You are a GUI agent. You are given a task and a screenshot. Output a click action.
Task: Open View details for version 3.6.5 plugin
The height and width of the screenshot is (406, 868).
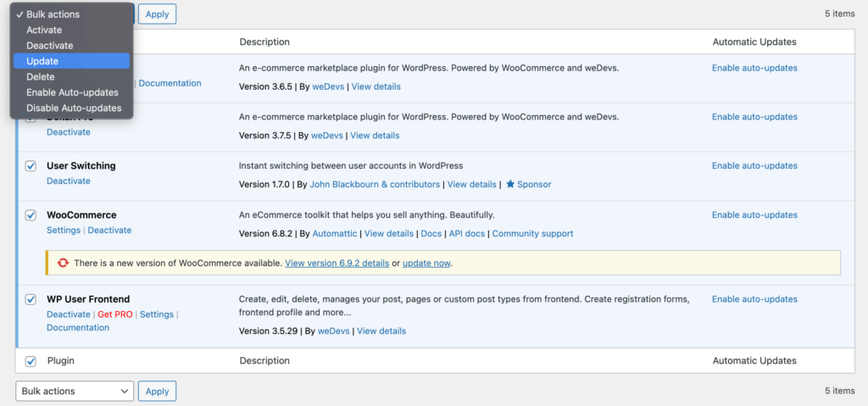pyautogui.click(x=376, y=86)
